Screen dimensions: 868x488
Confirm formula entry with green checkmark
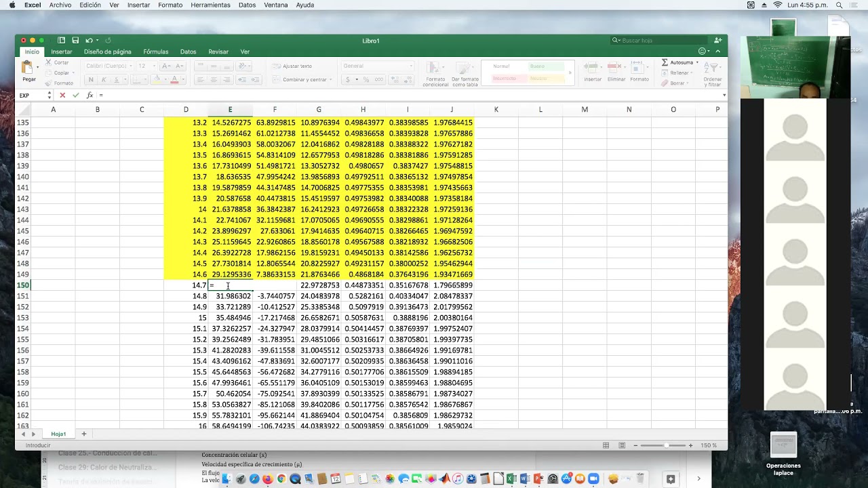click(x=75, y=96)
